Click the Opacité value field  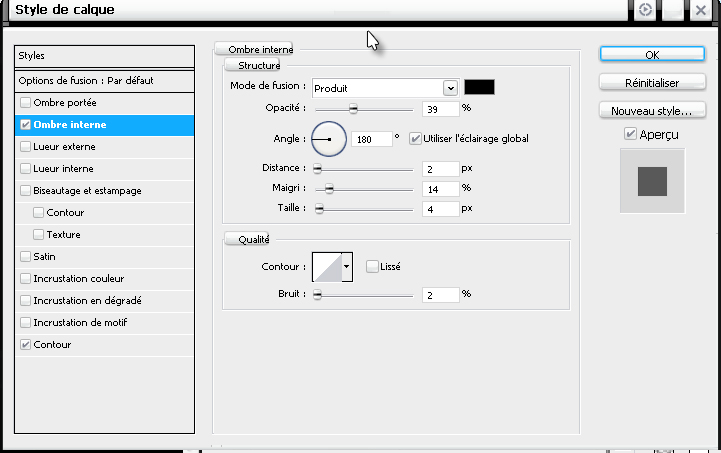click(441, 109)
